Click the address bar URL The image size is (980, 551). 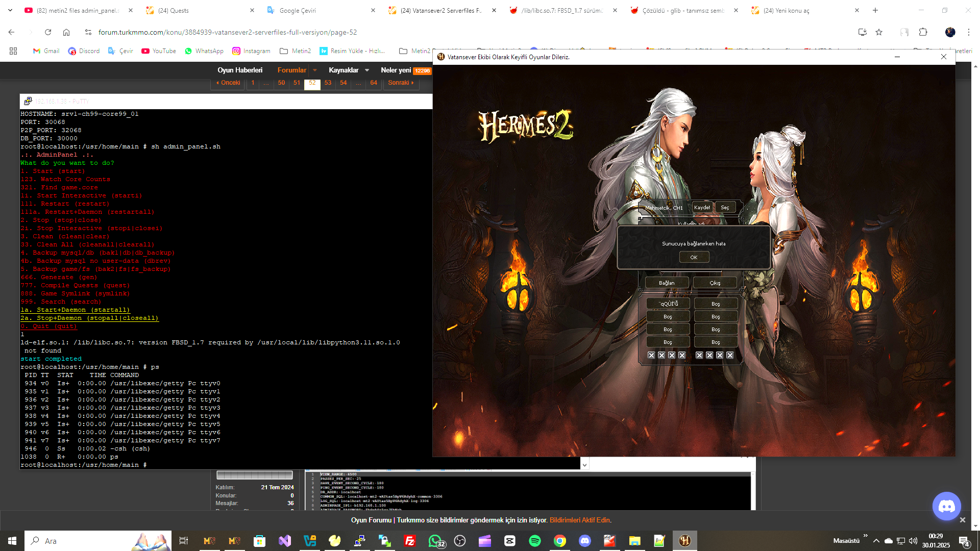pos(228,32)
